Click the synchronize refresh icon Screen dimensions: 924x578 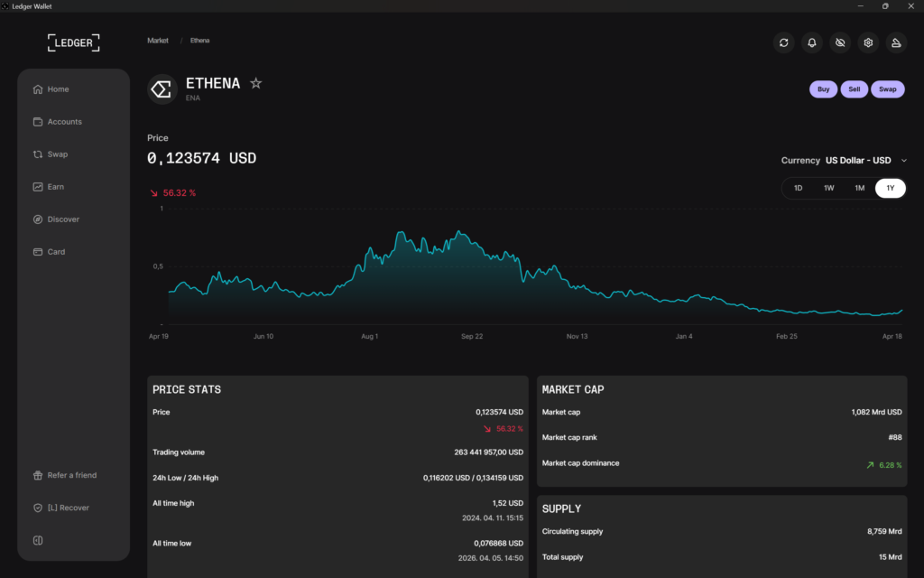coord(784,42)
